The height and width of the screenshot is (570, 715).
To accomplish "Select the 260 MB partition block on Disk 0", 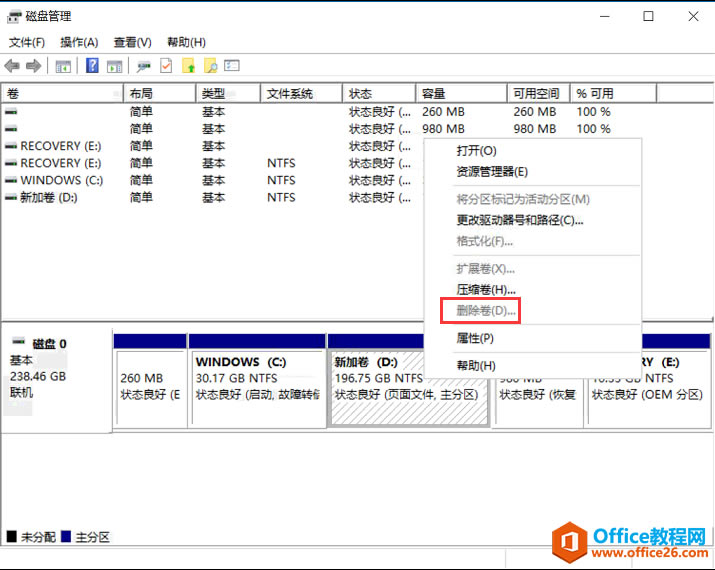I will click(150, 381).
